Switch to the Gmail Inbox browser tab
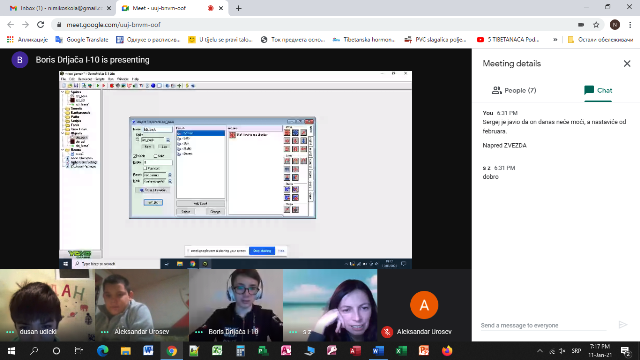Viewport: 640px width, 360px height. [60, 8]
